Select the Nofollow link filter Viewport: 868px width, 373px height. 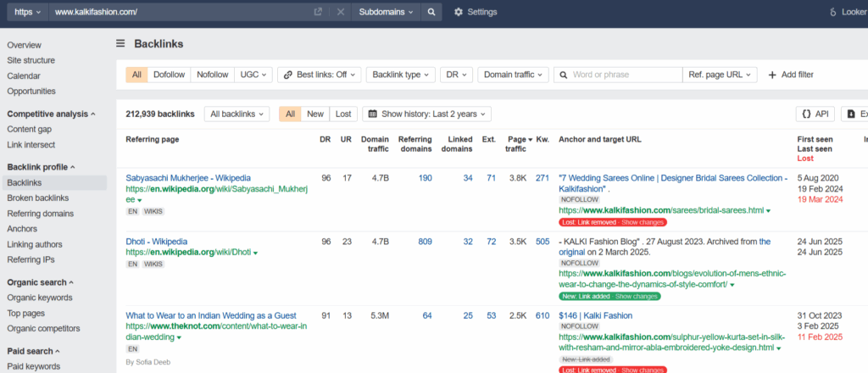(213, 75)
